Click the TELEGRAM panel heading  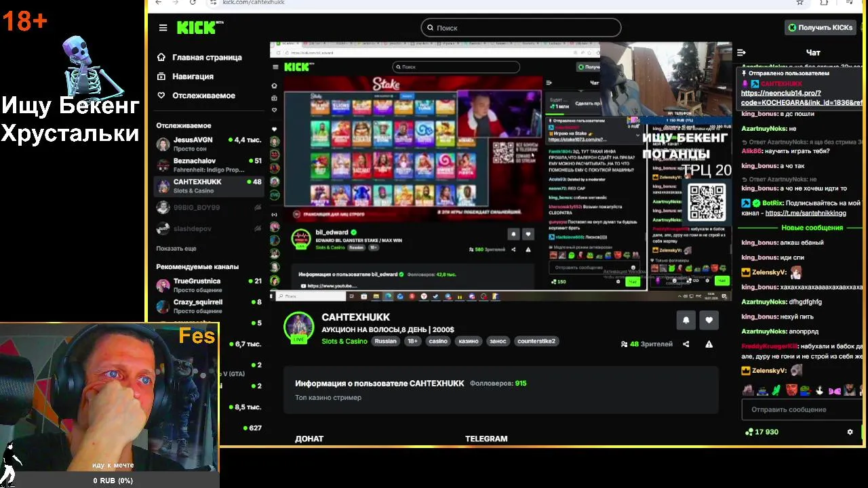[x=486, y=439]
